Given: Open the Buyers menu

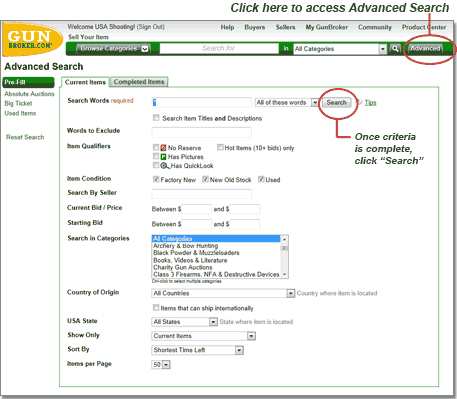Looking at the screenshot, I should click(x=255, y=27).
